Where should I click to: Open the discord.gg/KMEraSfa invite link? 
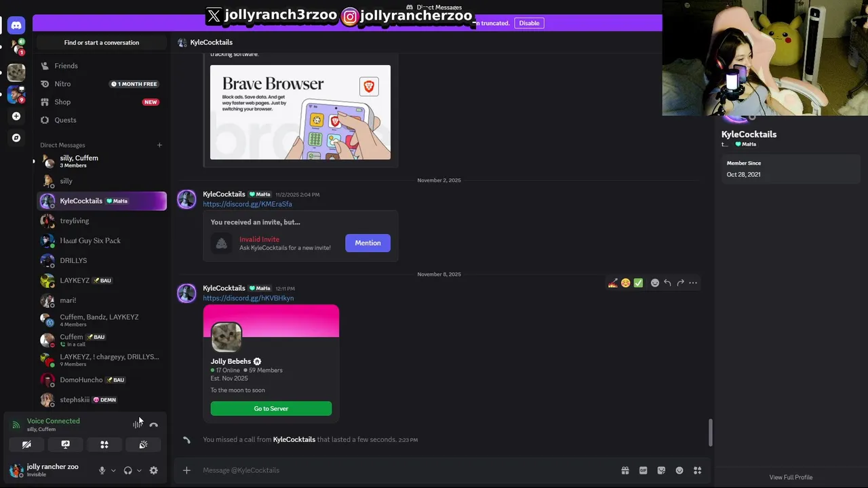click(x=248, y=204)
